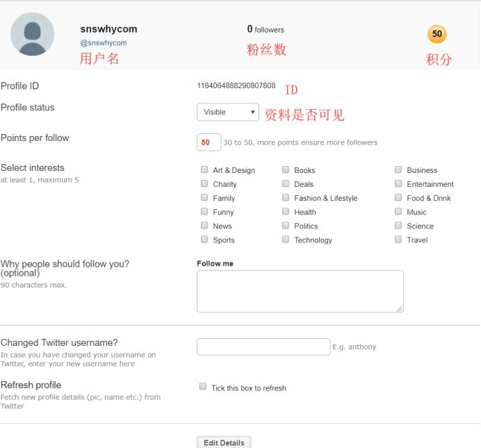Viewport: 481px width, 448px height.
Task: Enable the Entertainment interest
Action: (398, 183)
